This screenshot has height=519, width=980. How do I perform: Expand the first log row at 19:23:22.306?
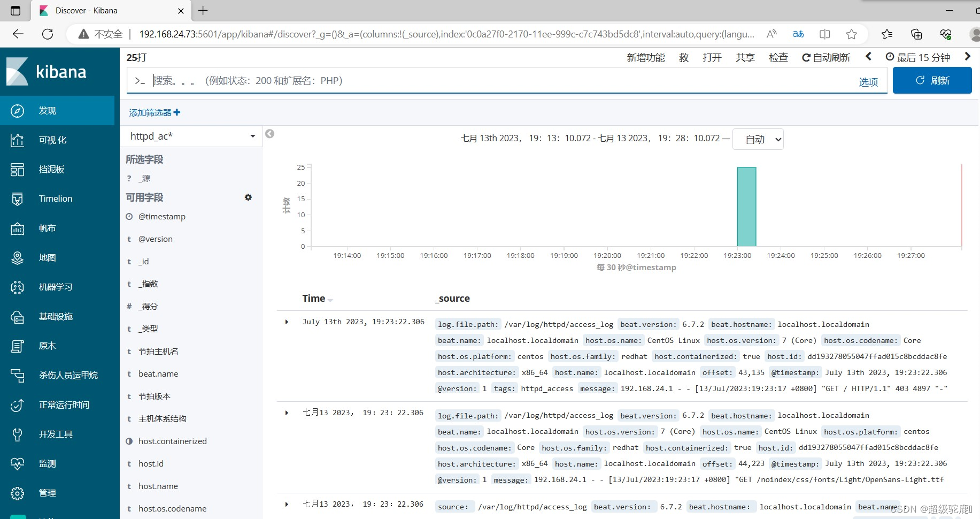click(x=287, y=322)
